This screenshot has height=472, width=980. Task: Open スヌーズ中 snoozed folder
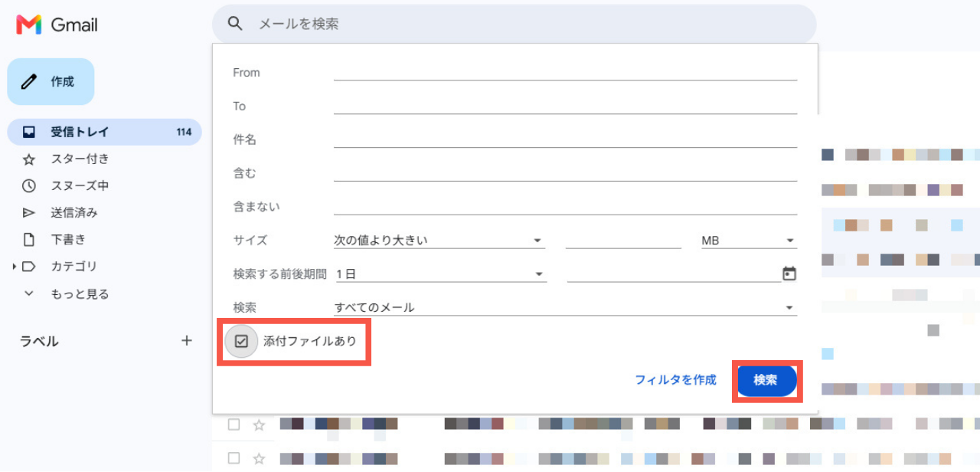tap(80, 185)
